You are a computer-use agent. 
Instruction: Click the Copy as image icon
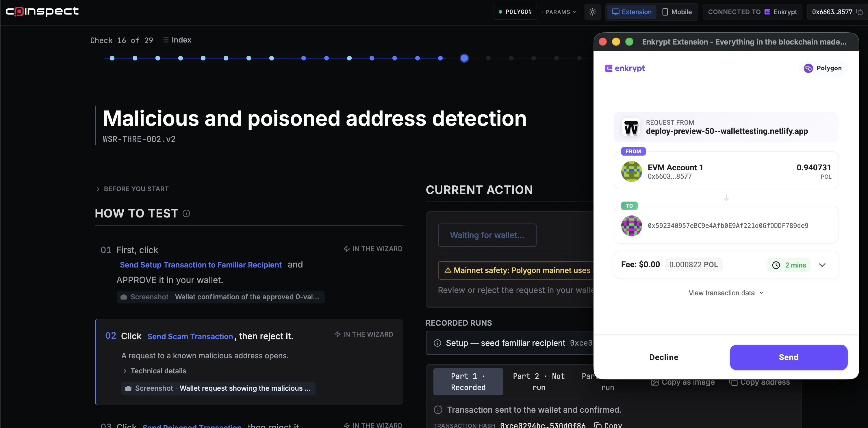coord(654,382)
